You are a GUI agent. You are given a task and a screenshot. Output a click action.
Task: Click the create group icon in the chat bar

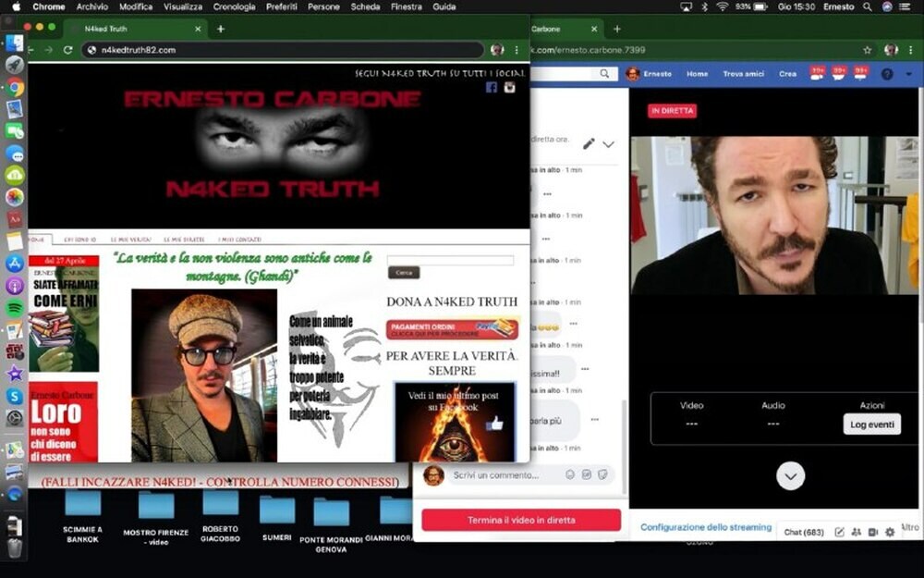coord(857,532)
